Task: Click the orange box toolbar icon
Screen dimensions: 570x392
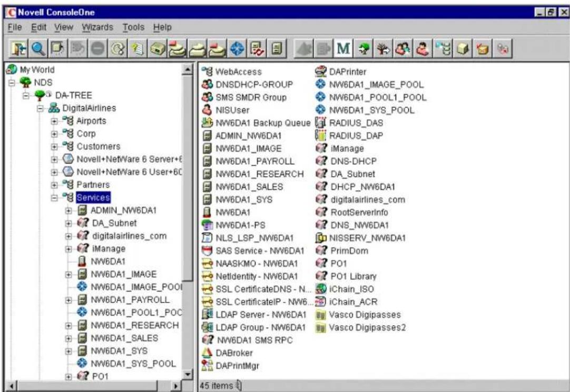Action: point(482,48)
